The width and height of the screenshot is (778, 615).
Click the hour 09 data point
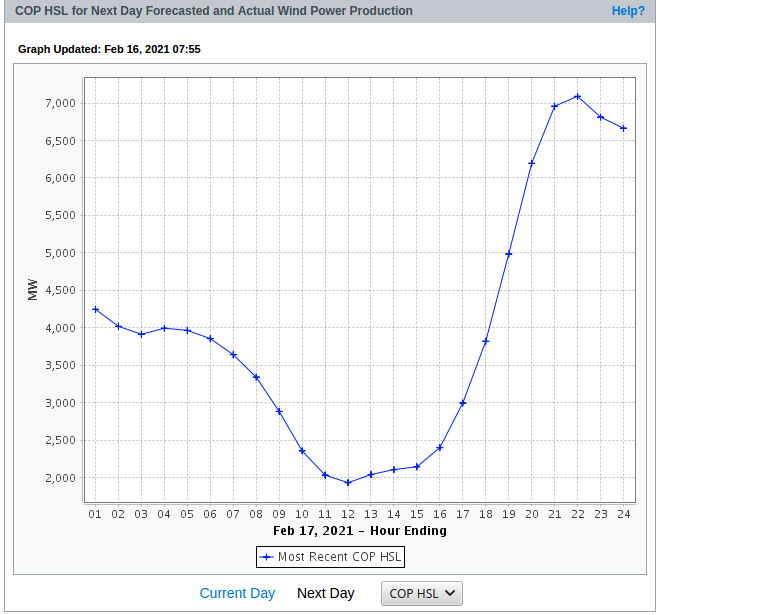coord(279,411)
